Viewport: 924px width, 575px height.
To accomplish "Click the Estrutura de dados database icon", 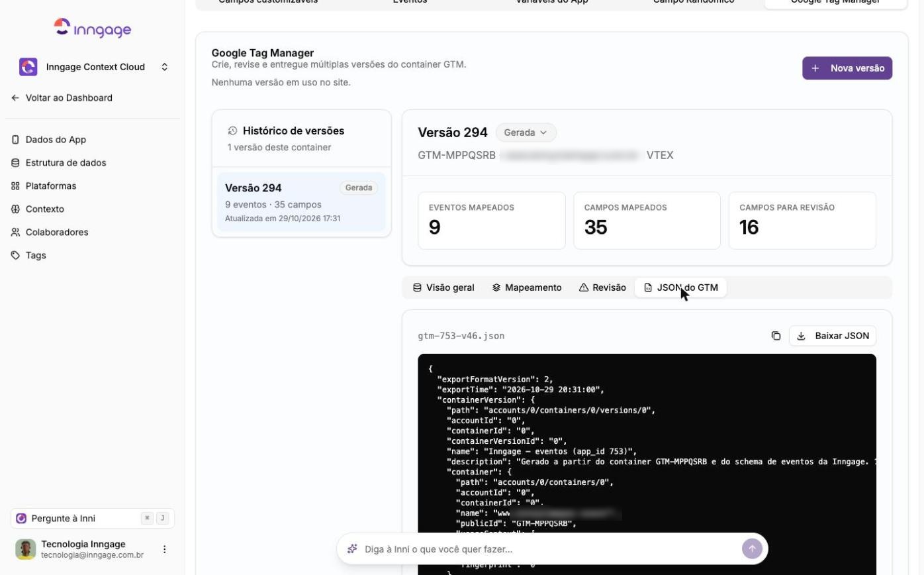I will 15,163.
